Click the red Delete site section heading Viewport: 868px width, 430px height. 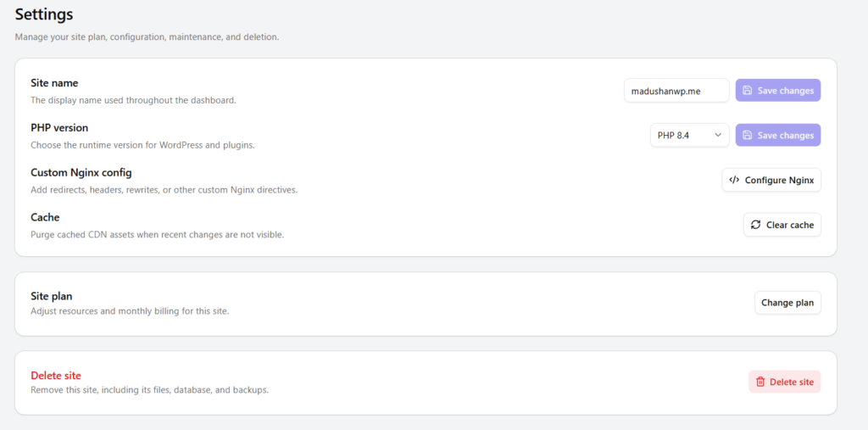(55, 376)
